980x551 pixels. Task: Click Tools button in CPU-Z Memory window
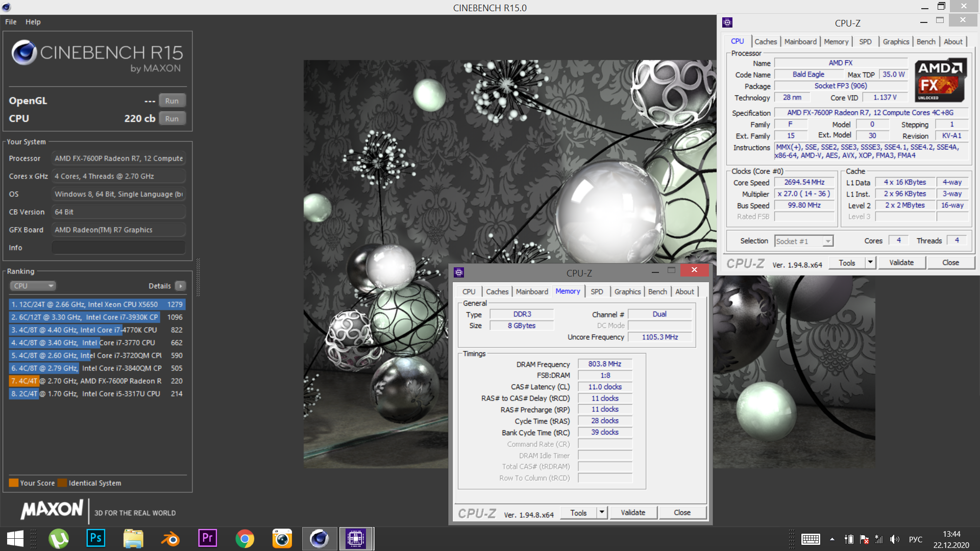pos(578,513)
